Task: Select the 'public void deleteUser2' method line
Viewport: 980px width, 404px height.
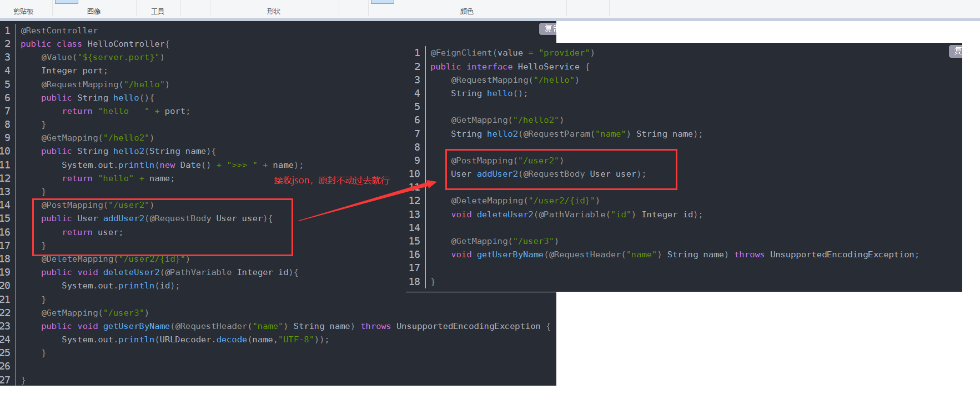Action: coord(169,272)
